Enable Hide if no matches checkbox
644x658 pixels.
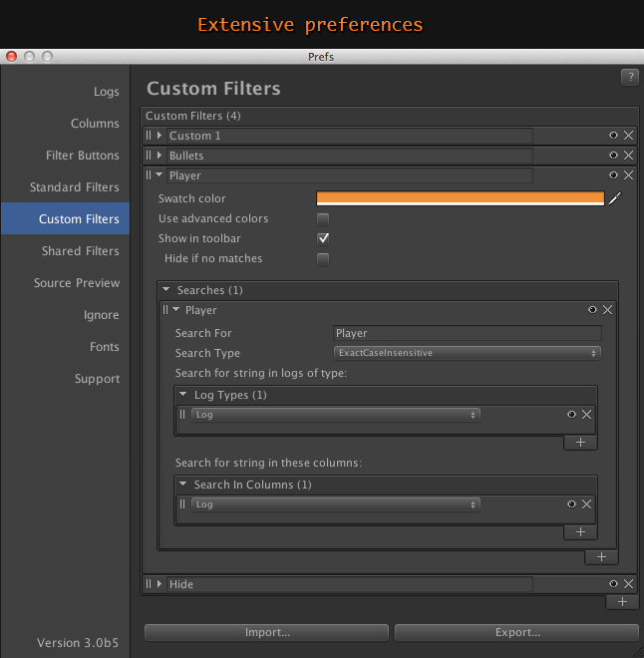[323, 259]
